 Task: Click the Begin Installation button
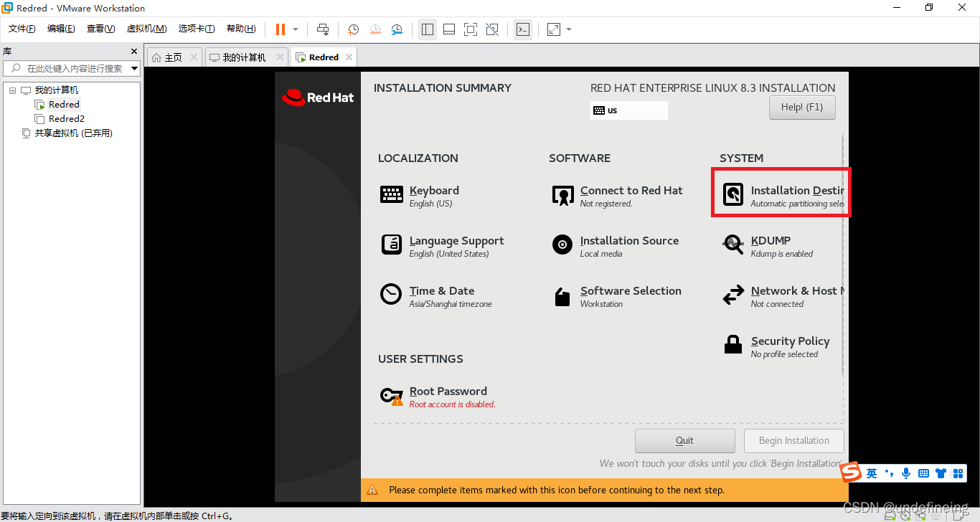pyautogui.click(x=794, y=440)
